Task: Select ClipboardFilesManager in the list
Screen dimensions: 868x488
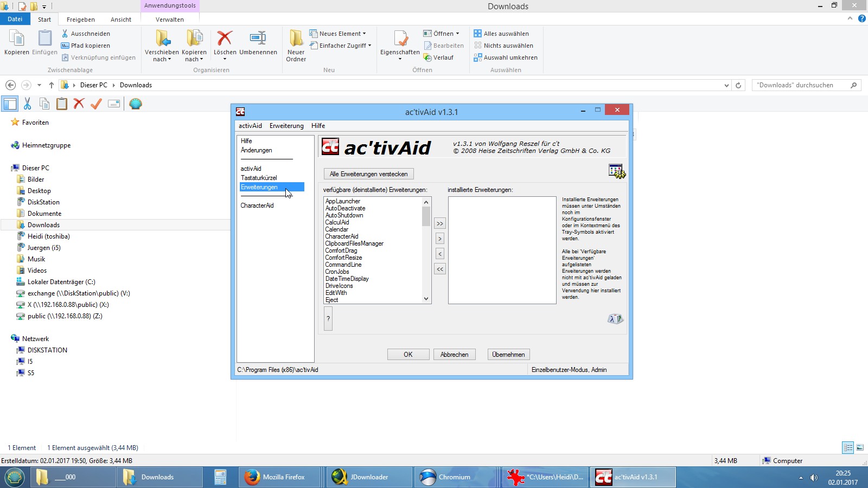Action: click(x=354, y=243)
